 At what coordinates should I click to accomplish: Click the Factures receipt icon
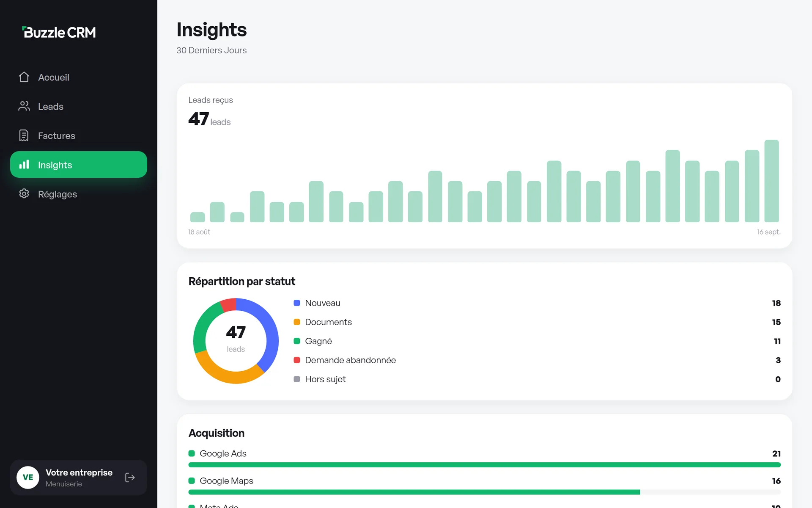coord(24,135)
